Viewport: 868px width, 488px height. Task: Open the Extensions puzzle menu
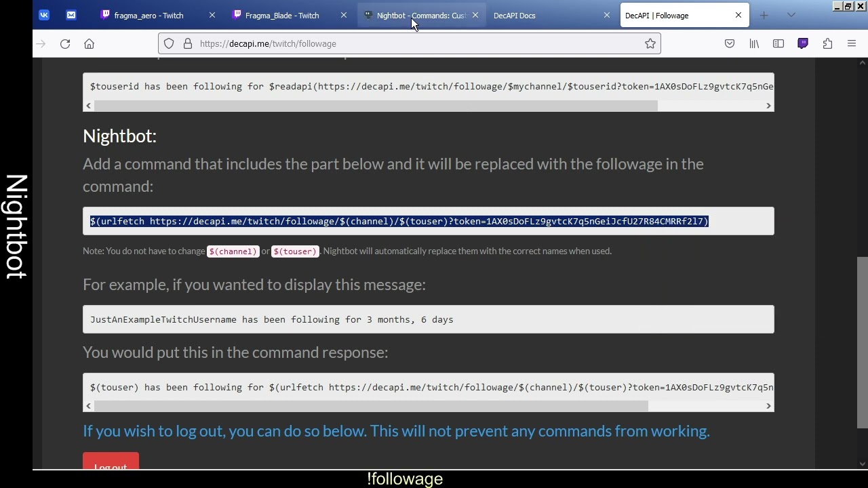pyautogui.click(x=827, y=43)
